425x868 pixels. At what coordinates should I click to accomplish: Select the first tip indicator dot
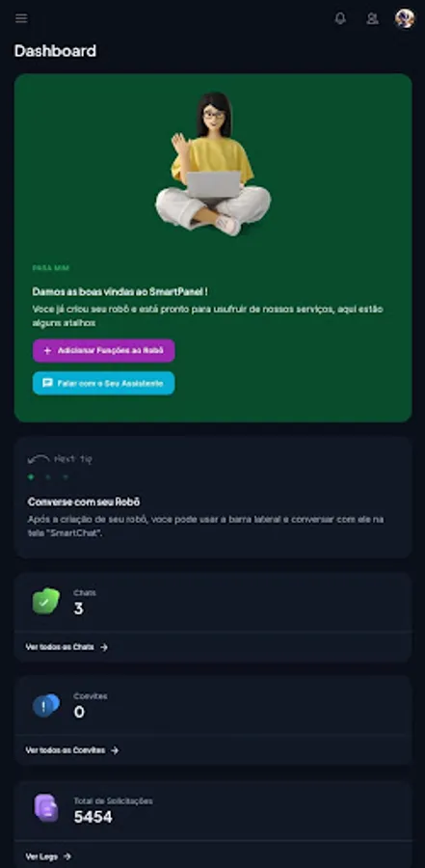31,476
